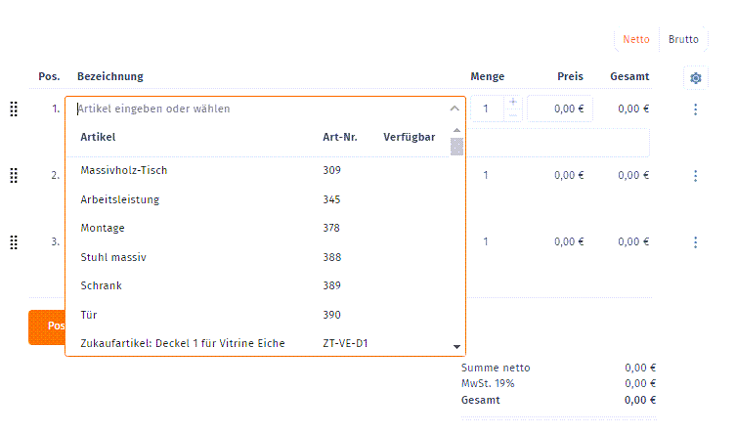This screenshot has height=434, width=736.
Task: Decrease quantity with minus stepper
Action: click(513, 116)
